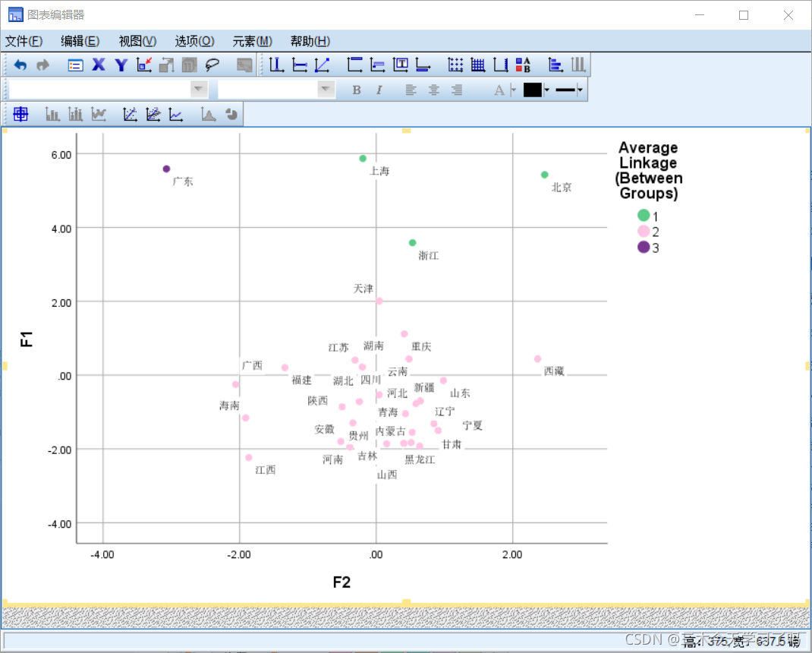
Task: Transpose the chart coordinate system
Action: click(555, 65)
